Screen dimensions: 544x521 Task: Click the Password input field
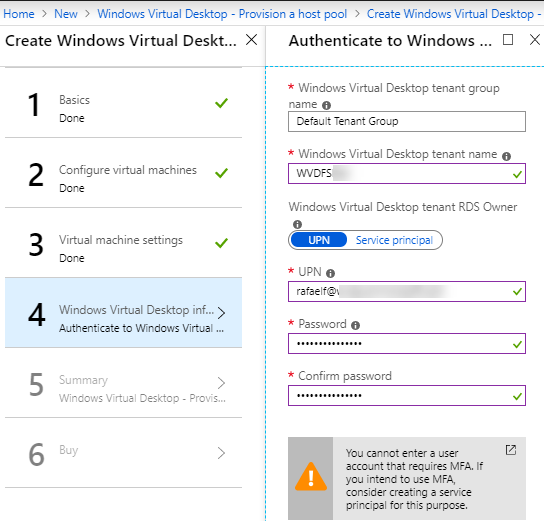[x=407, y=343]
